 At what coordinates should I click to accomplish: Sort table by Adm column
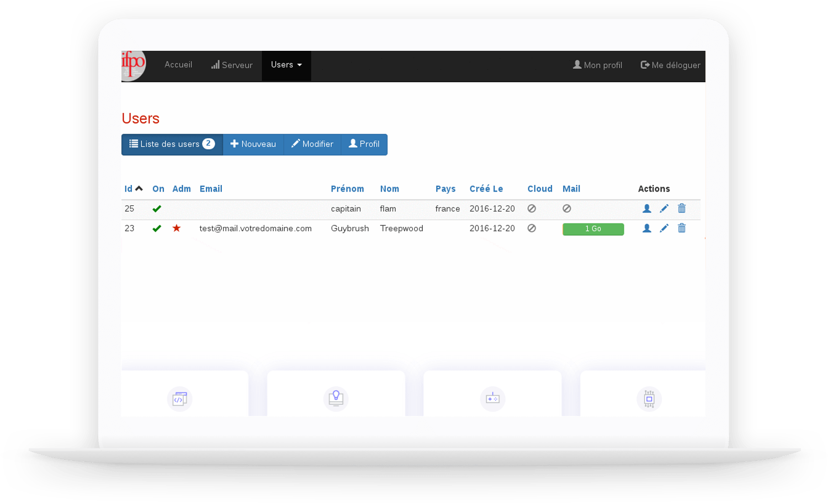click(182, 189)
